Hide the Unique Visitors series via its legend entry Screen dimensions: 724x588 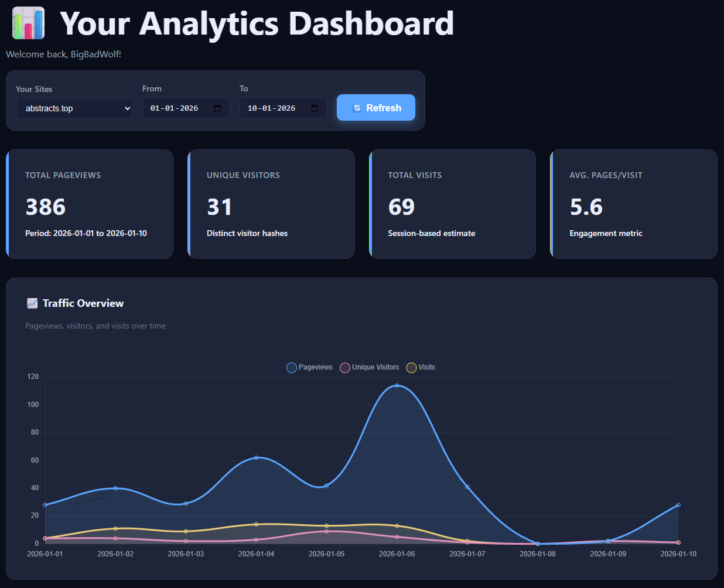pos(369,367)
